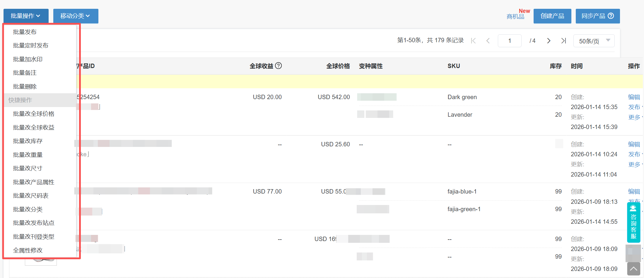Choose 批量改全球价格 menu entry
This screenshot has width=644, height=278.
point(34,114)
